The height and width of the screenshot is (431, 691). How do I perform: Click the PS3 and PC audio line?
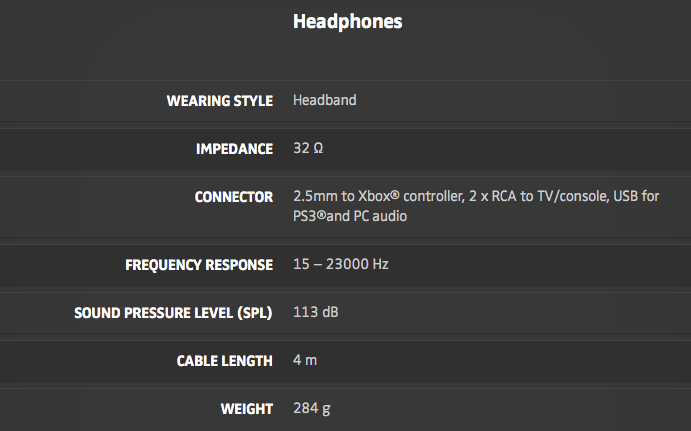coord(350,216)
